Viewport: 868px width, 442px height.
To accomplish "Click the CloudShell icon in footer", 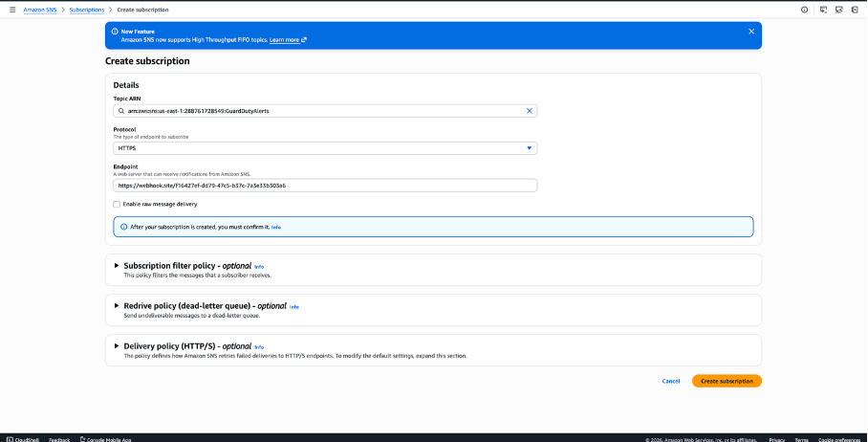I will click(x=8, y=439).
